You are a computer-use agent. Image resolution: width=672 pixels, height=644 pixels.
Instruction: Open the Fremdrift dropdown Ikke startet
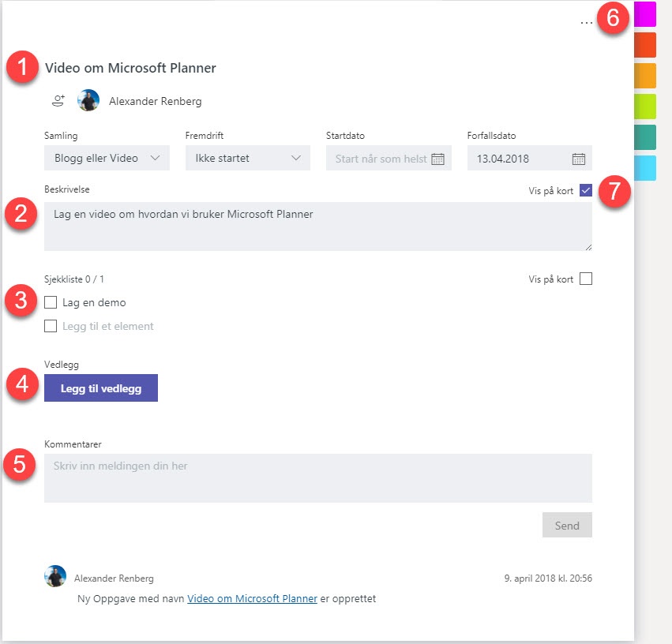248,158
